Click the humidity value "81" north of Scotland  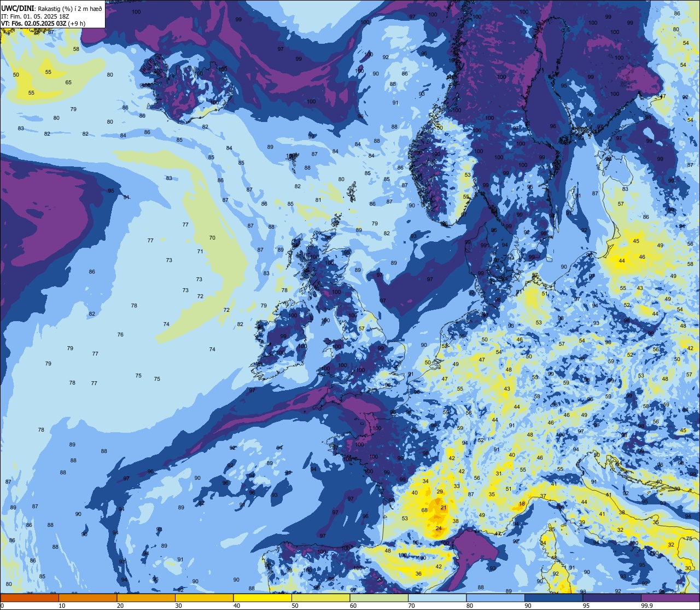click(x=318, y=200)
